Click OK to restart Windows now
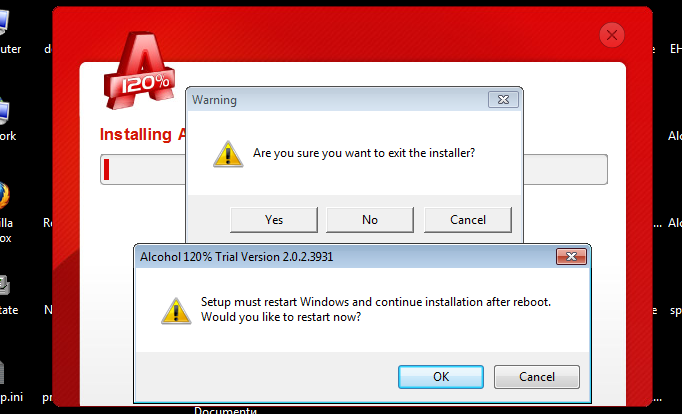 pos(441,377)
